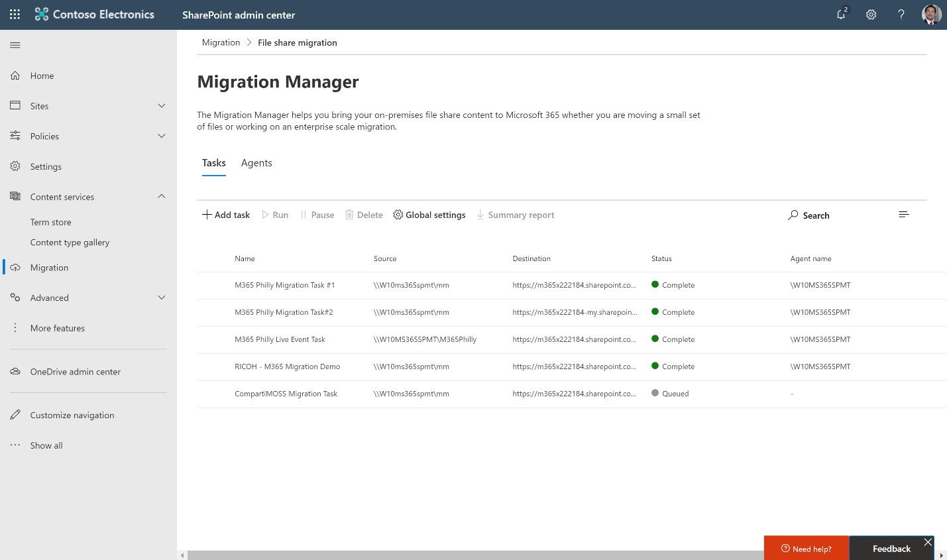Expand the Sites section
Screen dimensions: 947x560
pyautogui.click(x=161, y=105)
